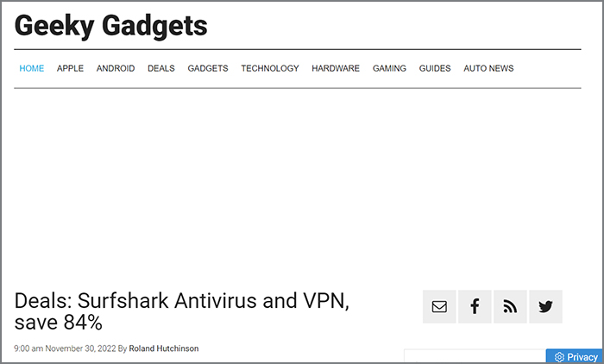Open author Roland Hutchinson's link

(x=164, y=348)
